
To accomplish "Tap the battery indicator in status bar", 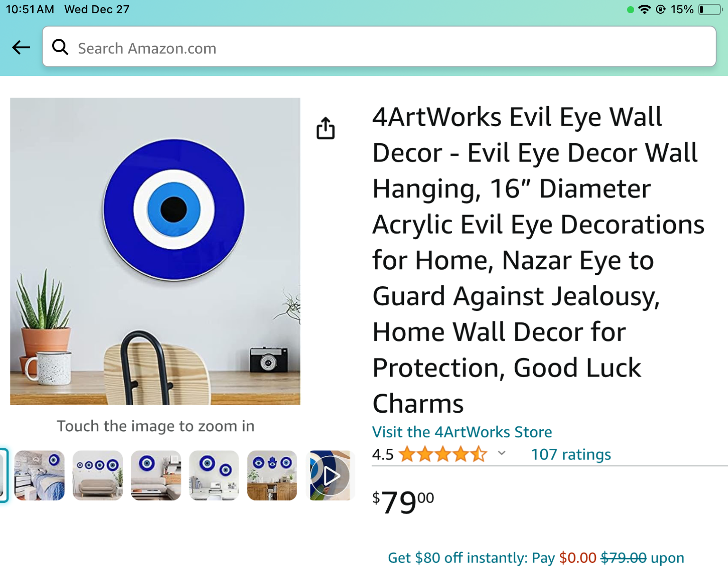I will tap(710, 9).
